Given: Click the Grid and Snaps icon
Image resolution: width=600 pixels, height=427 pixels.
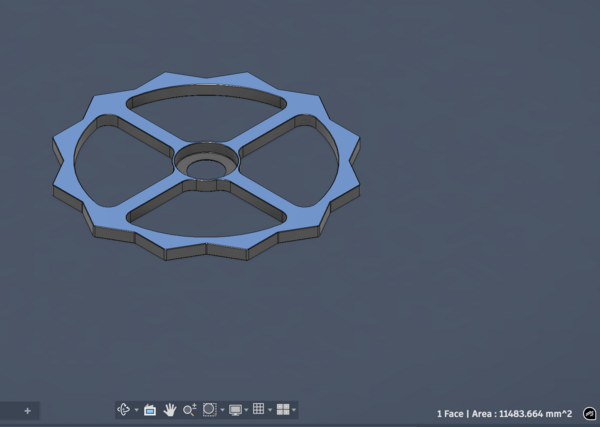Looking at the screenshot, I should coord(258,410).
